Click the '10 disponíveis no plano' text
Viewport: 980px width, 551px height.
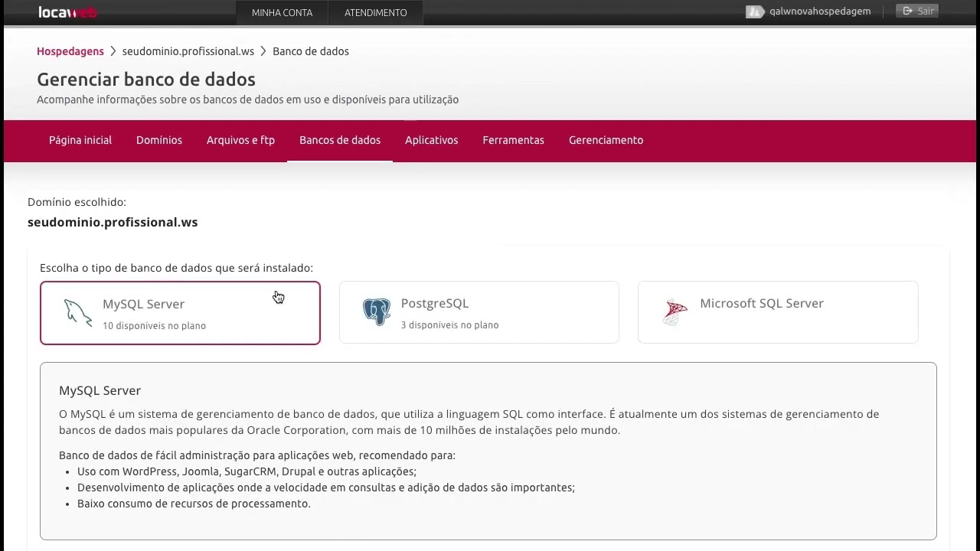pos(154,326)
